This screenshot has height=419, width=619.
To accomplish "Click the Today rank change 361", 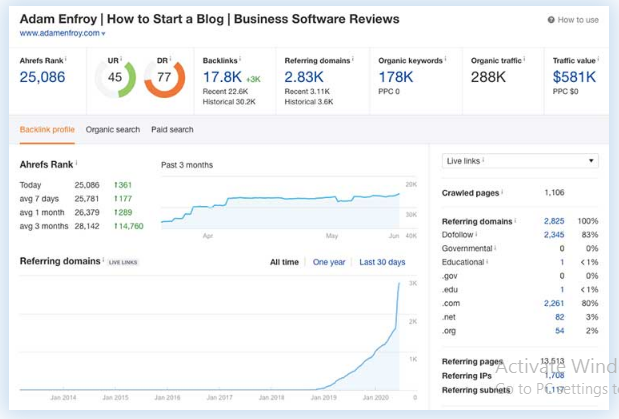I will coord(123,185).
